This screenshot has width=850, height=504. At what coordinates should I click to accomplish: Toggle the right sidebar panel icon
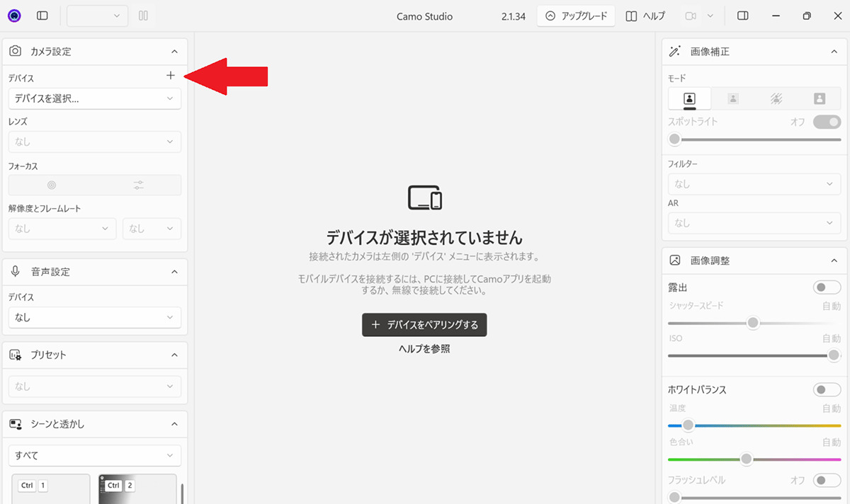pos(742,16)
